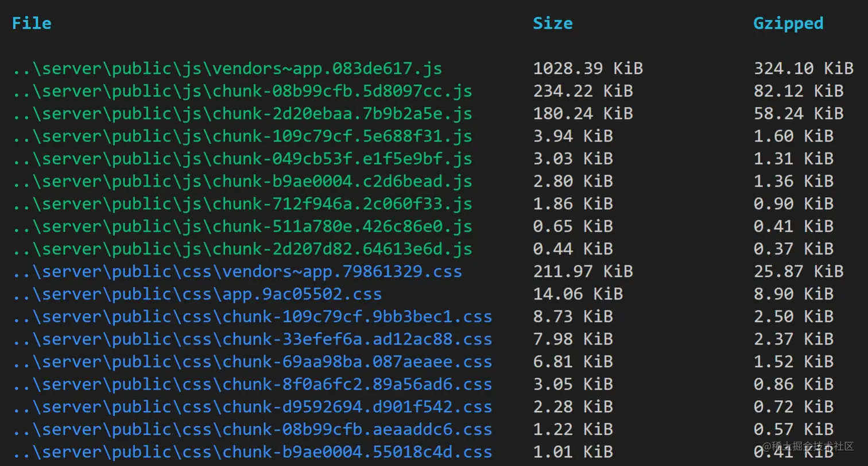Select the chunk-08b99cfb.5d8097cc.js file path
Viewport: 868px width, 466px height.
point(242,91)
